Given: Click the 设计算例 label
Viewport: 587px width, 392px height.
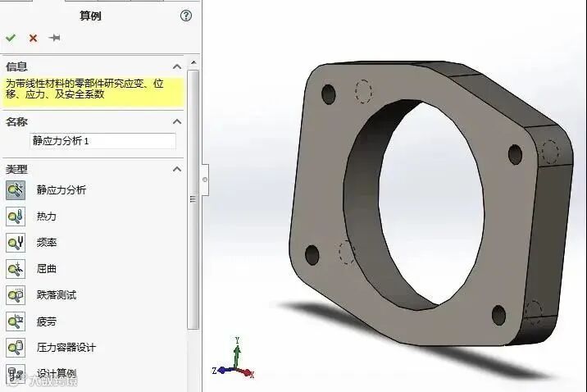Looking at the screenshot, I should (57, 374).
